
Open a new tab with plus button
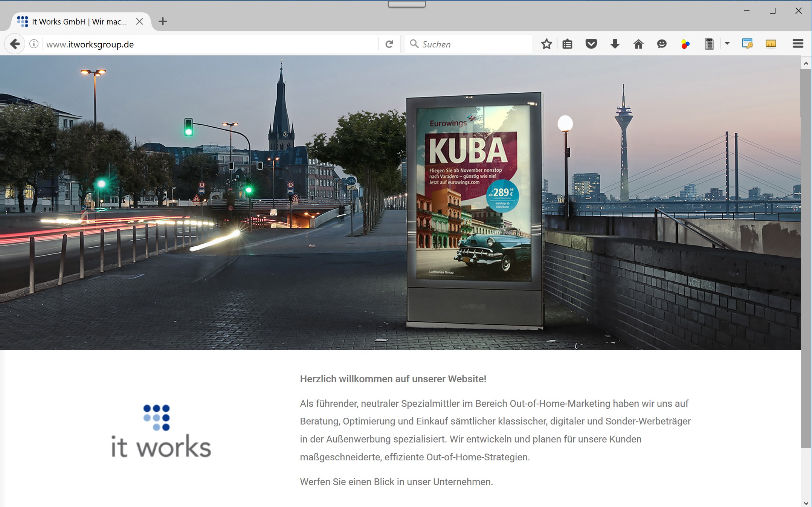pos(163,21)
